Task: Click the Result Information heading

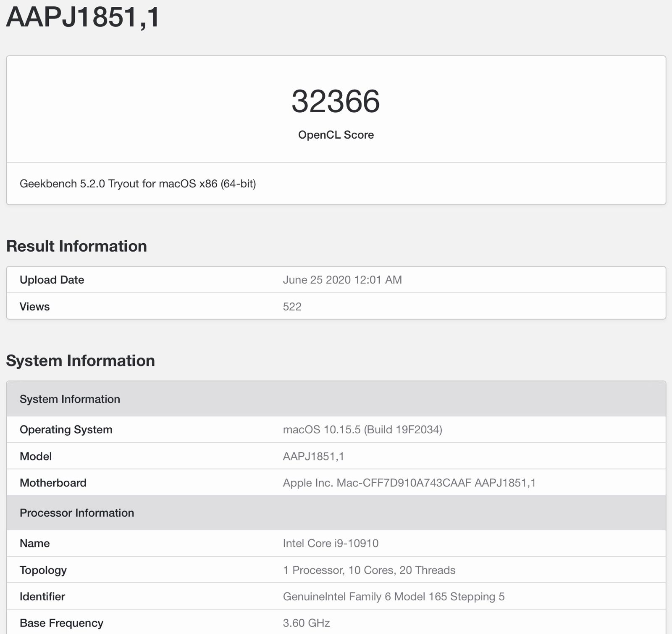Action: click(x=77, y=246)
